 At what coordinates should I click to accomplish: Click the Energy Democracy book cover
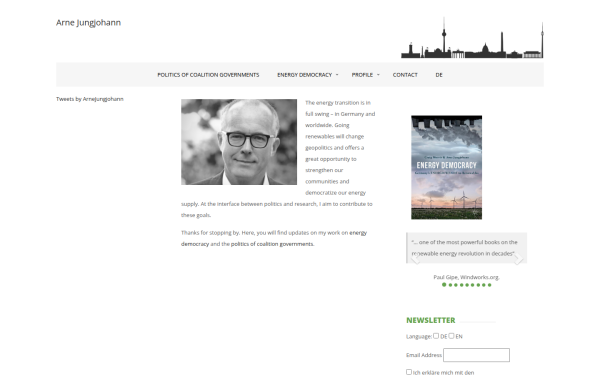446,167
